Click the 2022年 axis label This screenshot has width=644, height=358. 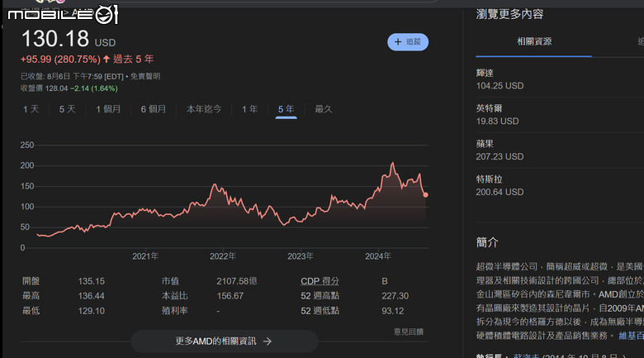click(x=223, y=256)
